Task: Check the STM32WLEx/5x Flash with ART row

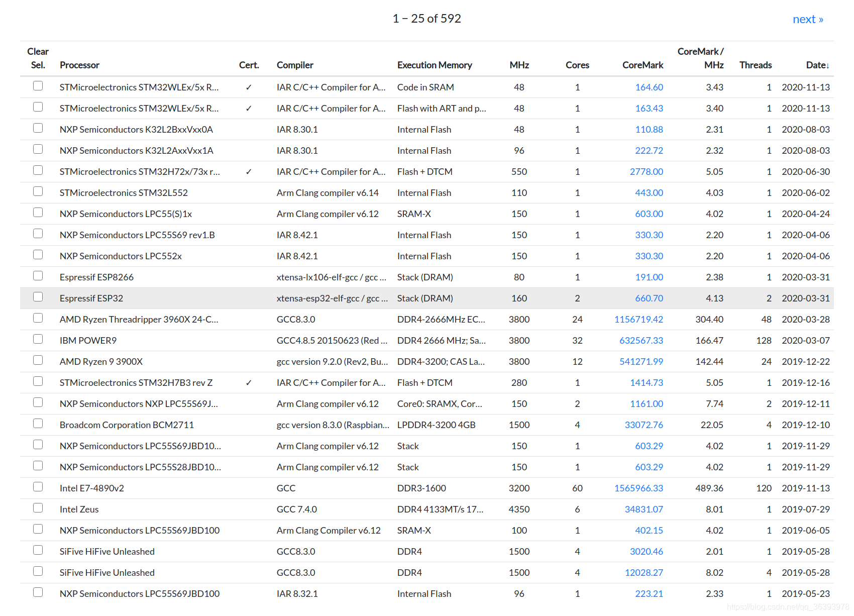Action: (38, 107)
